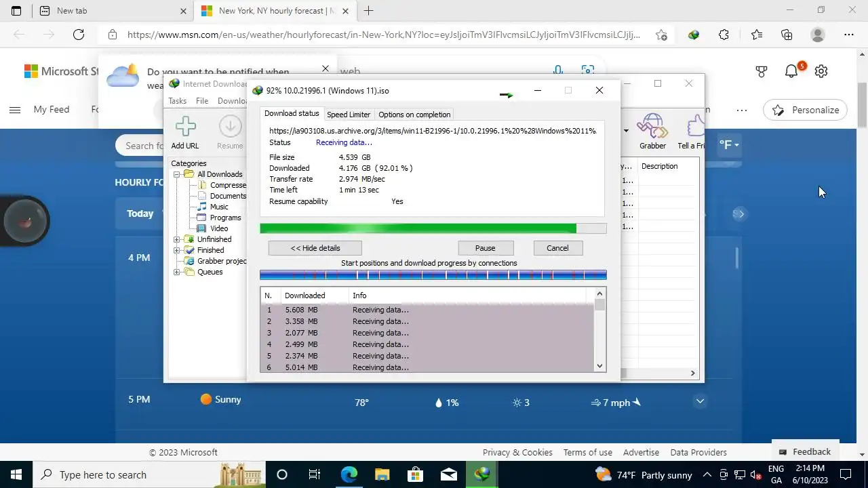Go to My Feed
868x488 pixels.
52,110
